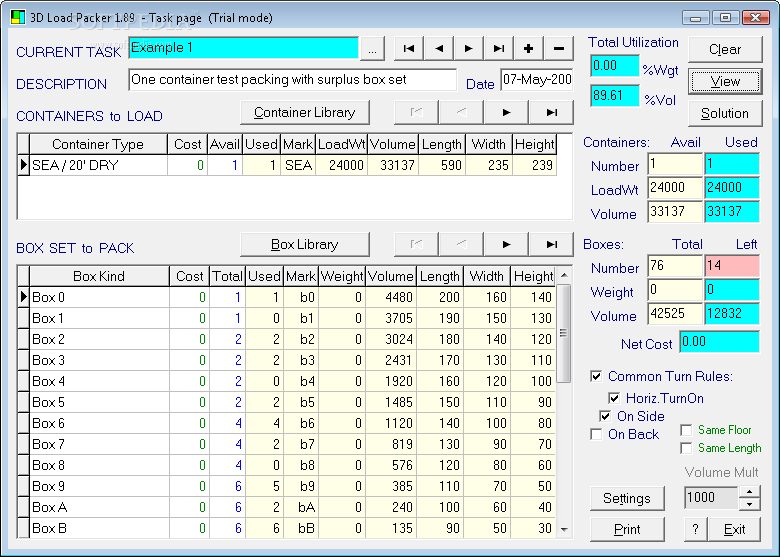
Task: Click the box list scrollbar thumb
Action: 563,333
